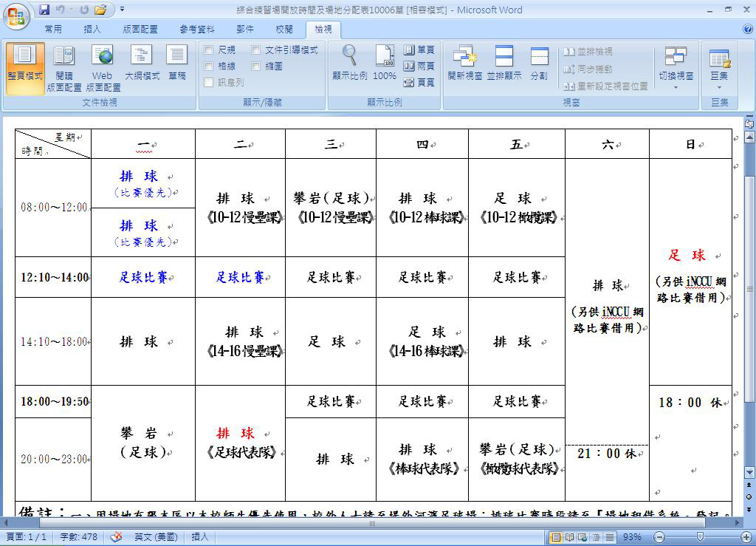Expand the Customize Quick Access Toolbar arrow
756x546 pixels.
[122, 9]
